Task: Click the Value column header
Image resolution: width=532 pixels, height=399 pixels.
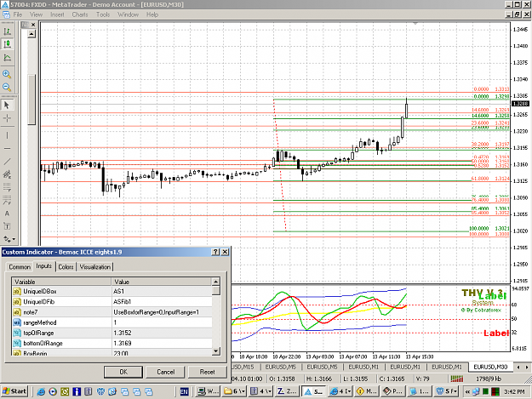Action: coord(163,282)
